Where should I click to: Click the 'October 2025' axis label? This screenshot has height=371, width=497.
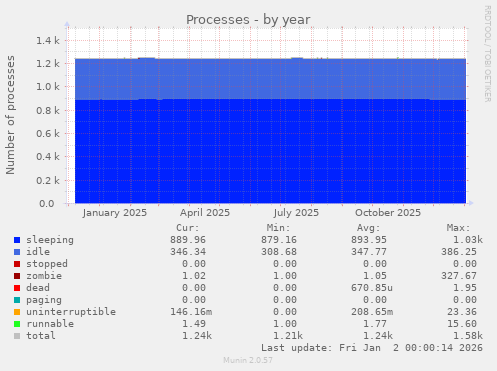388,213
